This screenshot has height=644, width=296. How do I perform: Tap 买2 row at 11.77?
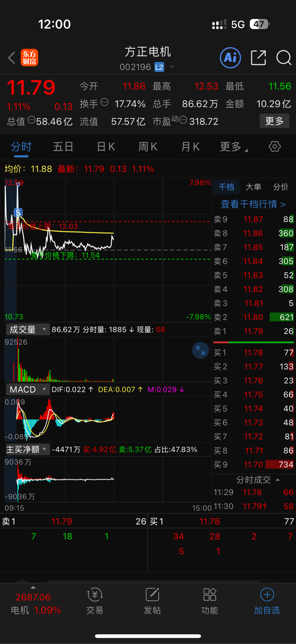point(254,366)
